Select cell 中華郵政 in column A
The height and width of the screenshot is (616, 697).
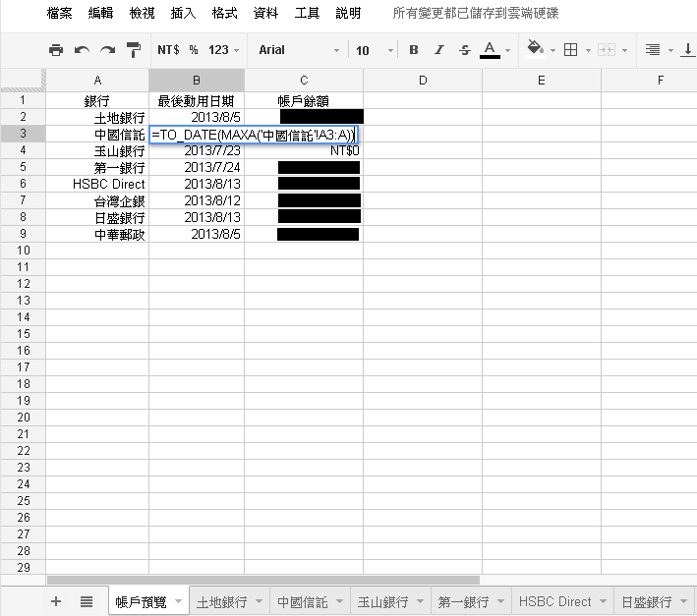point(97,234)
